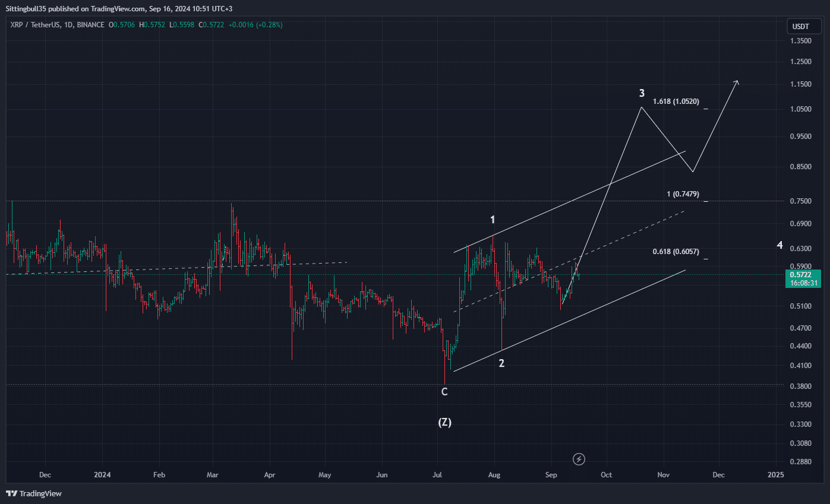
Task: Click the 0.9500 price axis label
Action: [801, 137]
